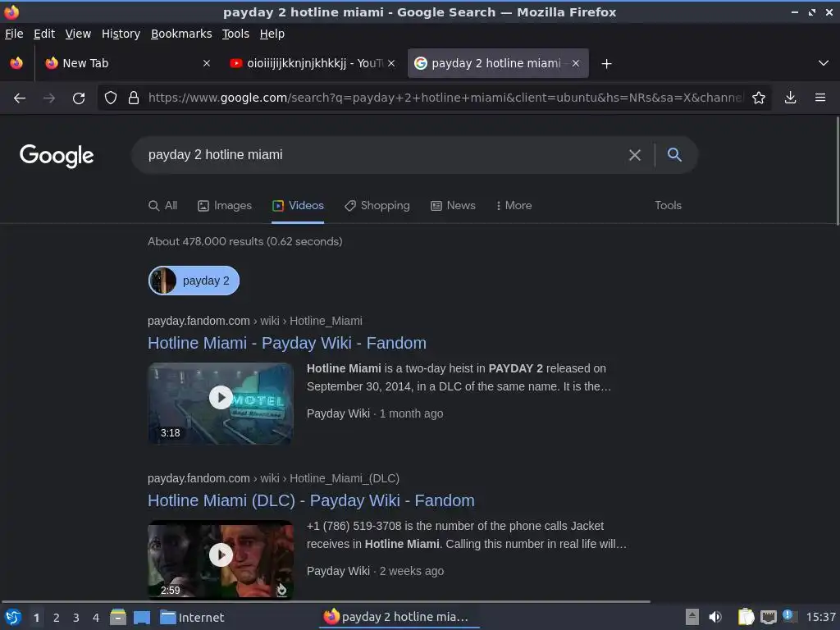840x630 pixels.
Task: Open the Firefox downloads panel
Action: (x=790, y=98)
